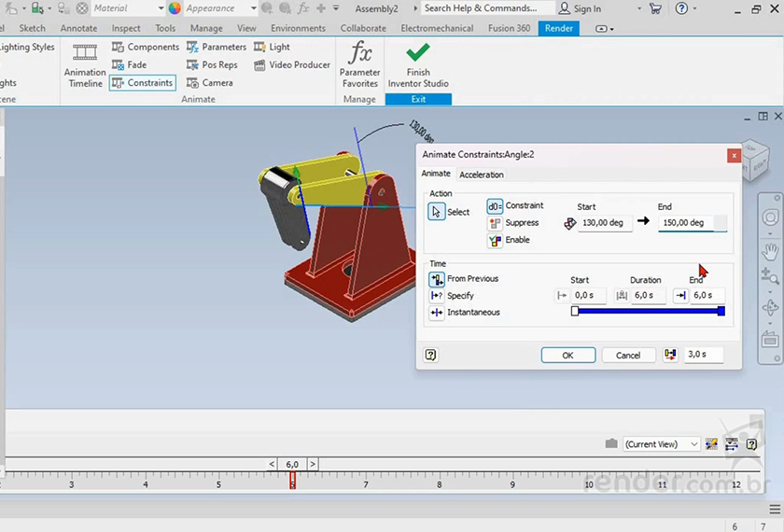Choose the Specify time option
The height and width of the screenshot is (532, 784).
coord(437,296)
